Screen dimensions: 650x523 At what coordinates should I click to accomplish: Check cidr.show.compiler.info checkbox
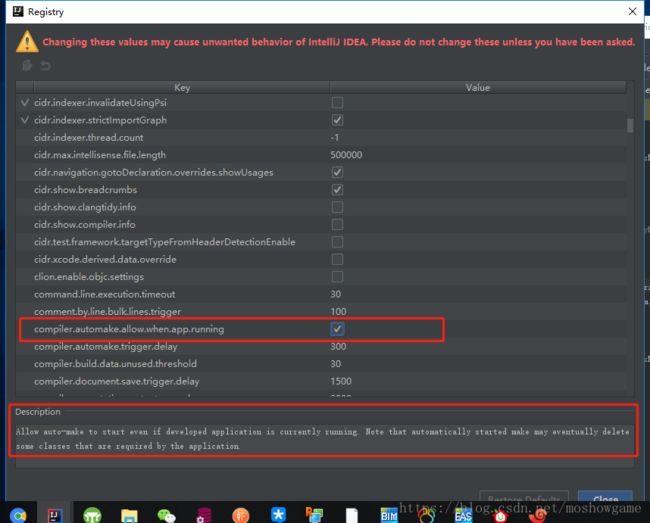point(337,224)
